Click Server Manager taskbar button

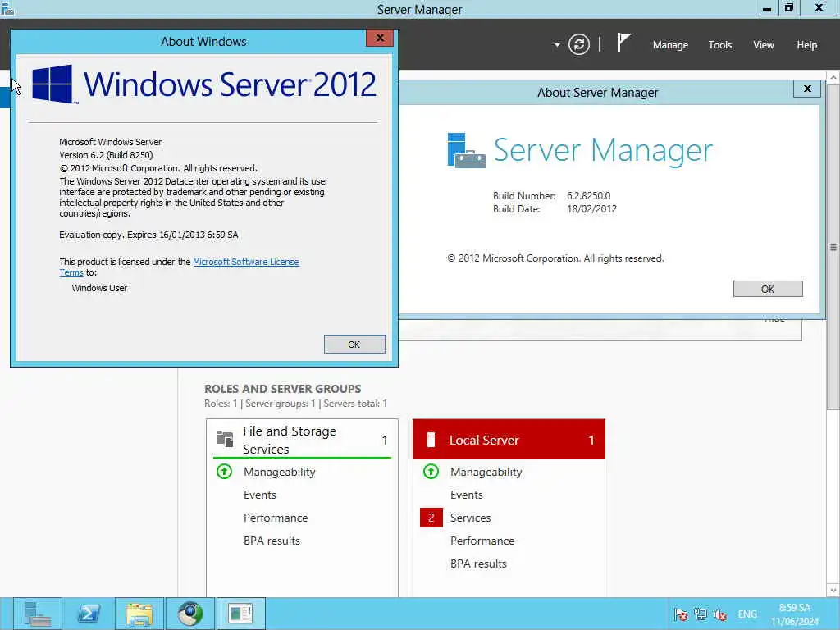[38, 614]
